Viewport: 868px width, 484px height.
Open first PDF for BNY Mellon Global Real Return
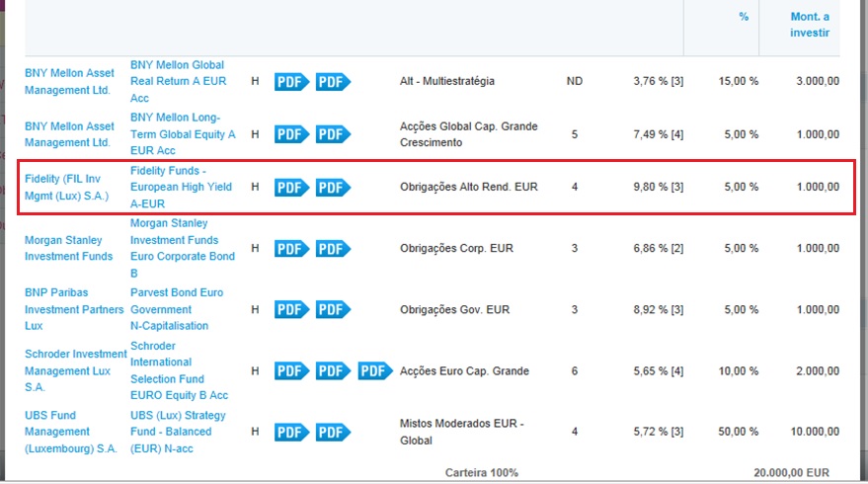coord(291,81)
